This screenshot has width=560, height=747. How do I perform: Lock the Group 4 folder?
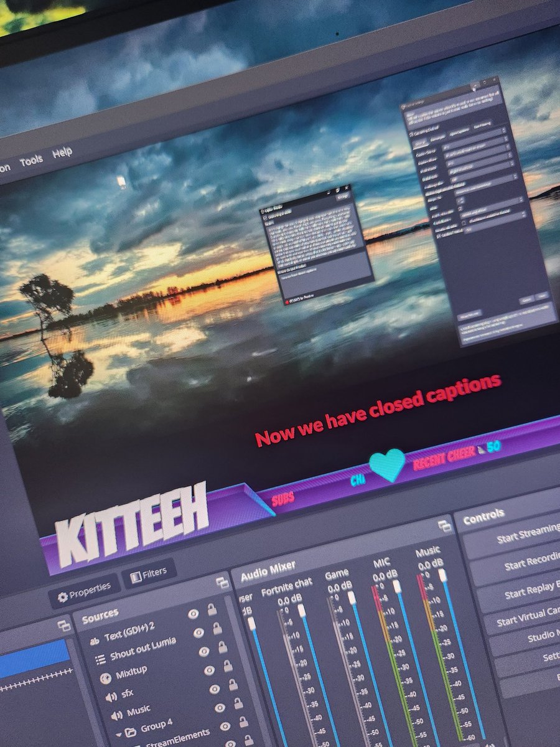(238, 703)
